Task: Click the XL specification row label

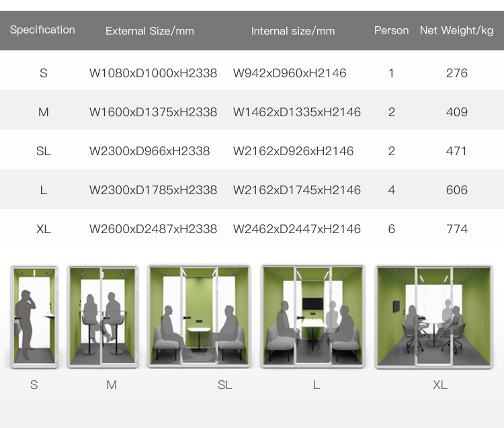Action: (44, 229)
